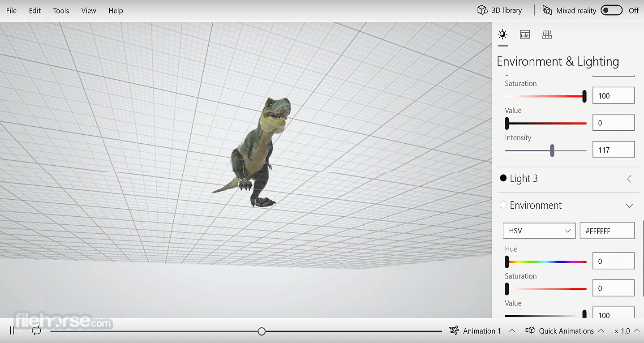644x343 pixels.
Task: Click the white Environment color dot
Action: click(x=503, y=205)
